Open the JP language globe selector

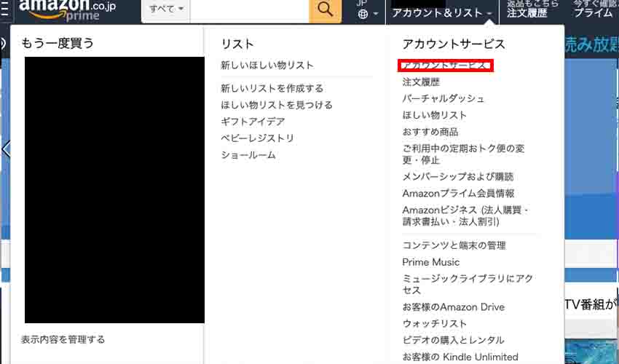368,10
